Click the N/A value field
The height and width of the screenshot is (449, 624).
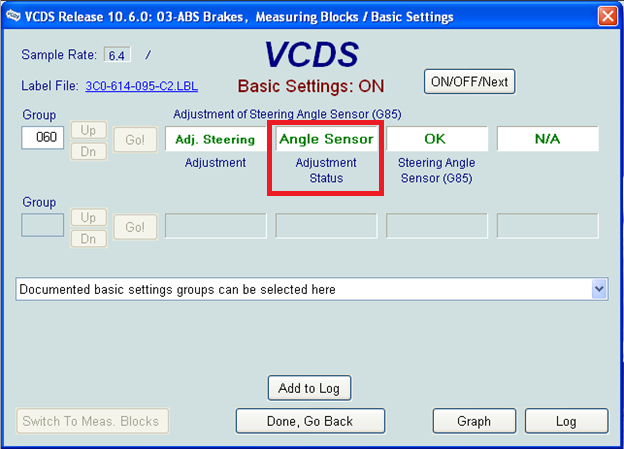coord(547,139)
